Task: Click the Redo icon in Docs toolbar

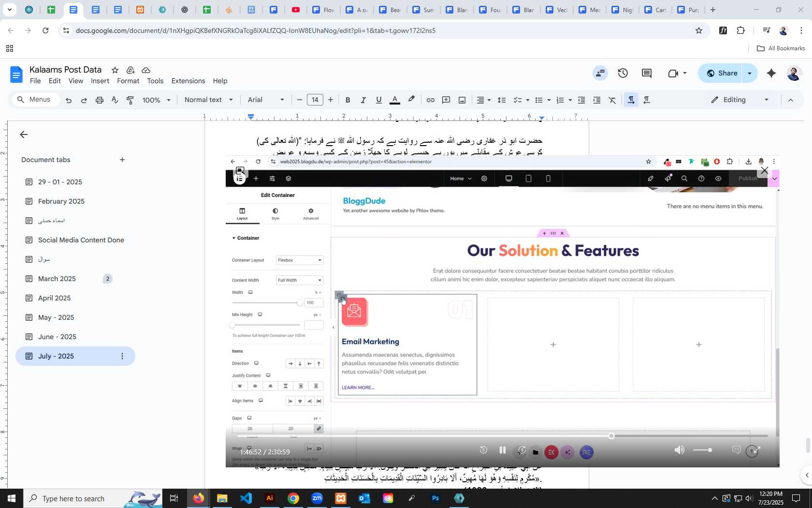Action: (x=84, y=100)
